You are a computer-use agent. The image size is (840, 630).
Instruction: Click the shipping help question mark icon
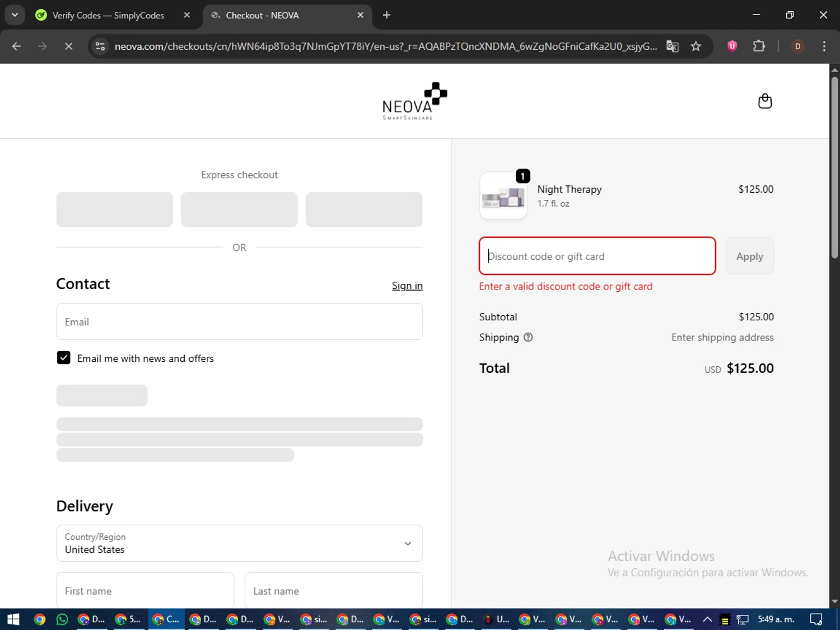point(528,337)
